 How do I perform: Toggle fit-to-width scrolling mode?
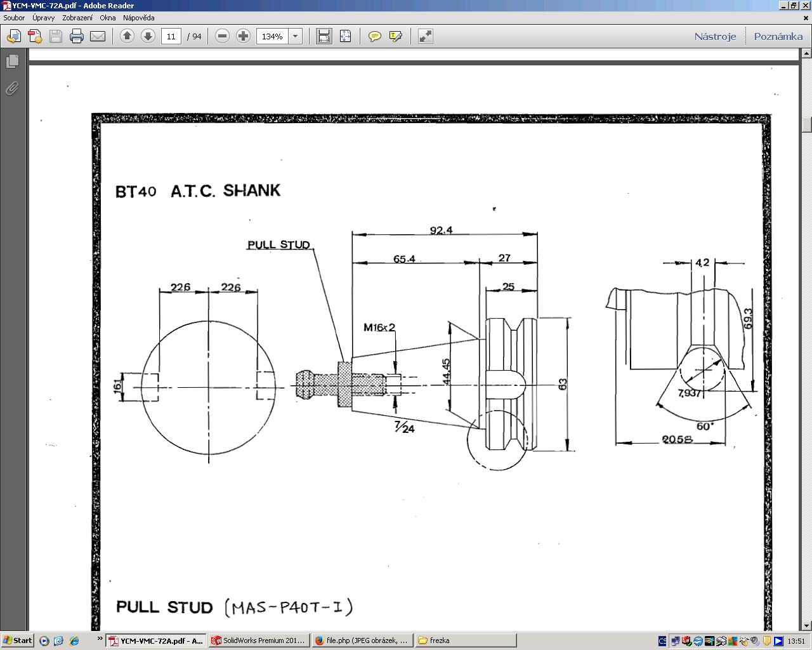pos(324,36)
